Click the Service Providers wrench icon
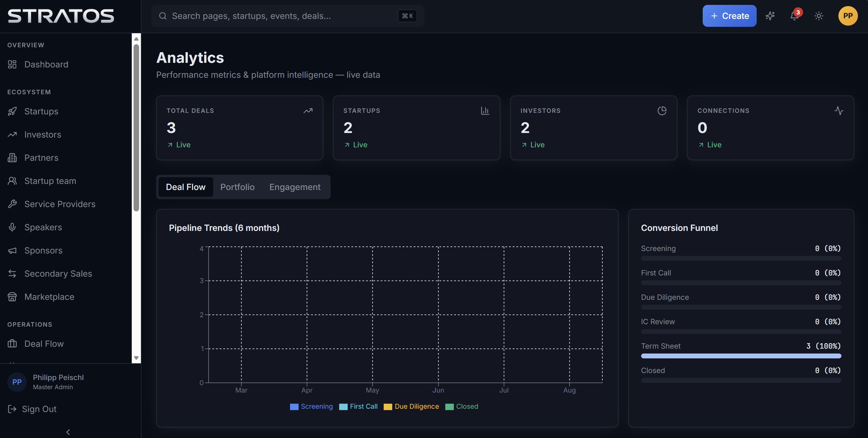 tap(12, 204)
